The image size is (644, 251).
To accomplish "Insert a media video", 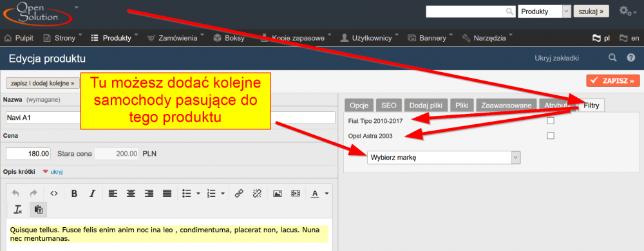I will pos(296,194).
